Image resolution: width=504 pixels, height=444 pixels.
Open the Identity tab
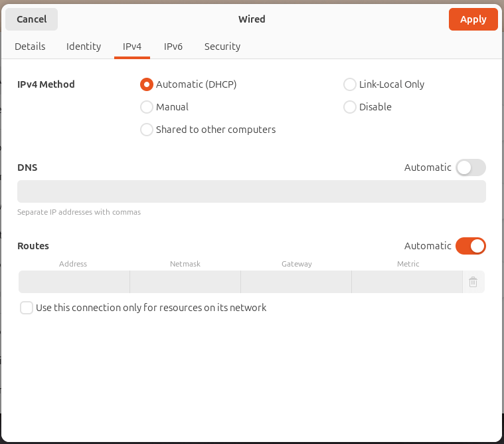[x=84, y=47]
